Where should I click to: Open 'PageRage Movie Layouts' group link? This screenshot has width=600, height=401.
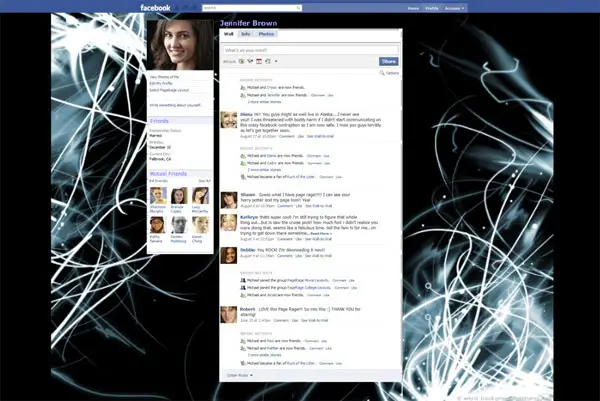point(308,280)
